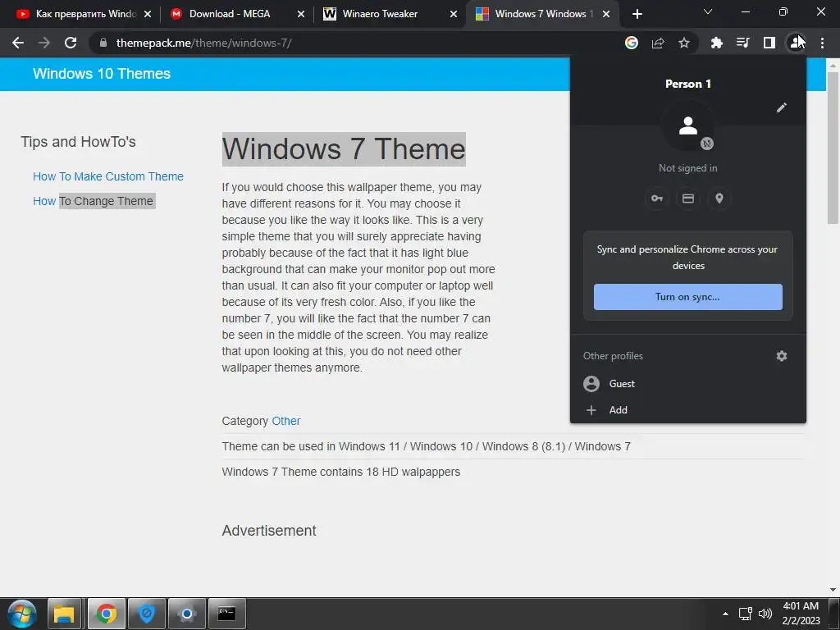Toggle the Chrome side panel
Image resolution: width=840 pixels, height=630 pixels.
click(769, 43)
